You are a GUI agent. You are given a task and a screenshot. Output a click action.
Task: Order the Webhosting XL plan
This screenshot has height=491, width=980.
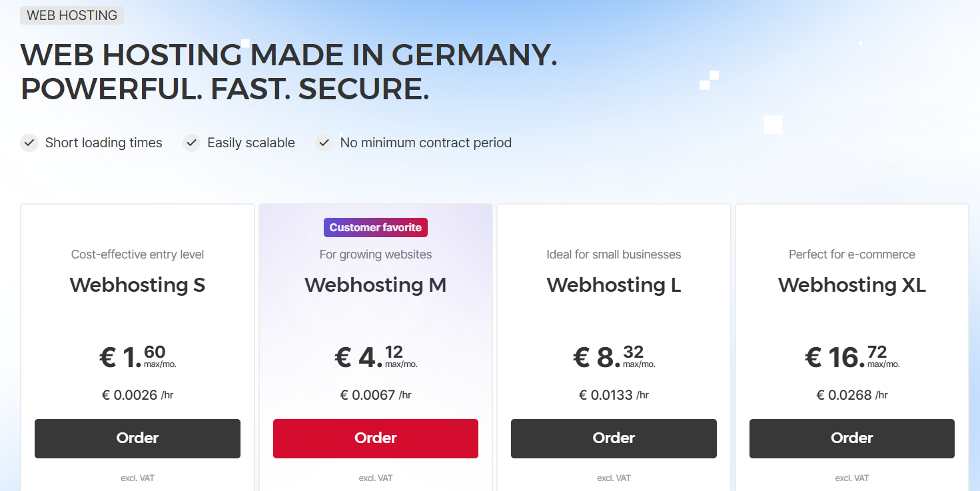pyautogui.click(x=851, y=438)
